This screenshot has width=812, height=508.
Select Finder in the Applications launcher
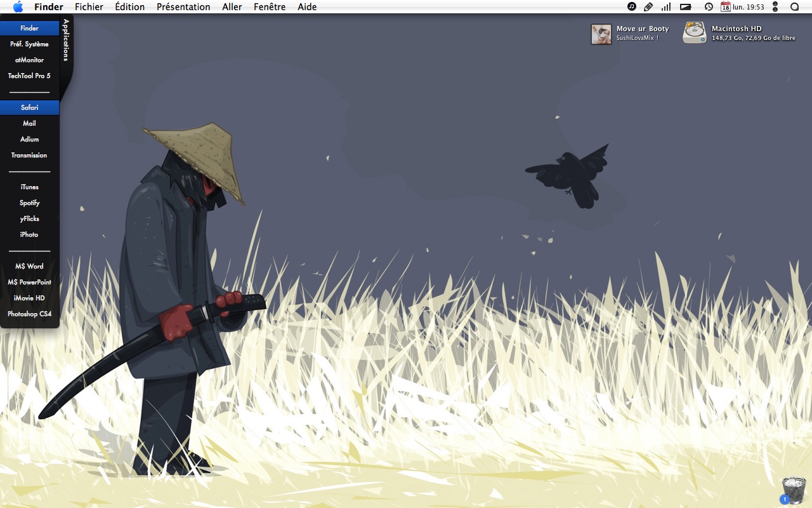(29, 28)
